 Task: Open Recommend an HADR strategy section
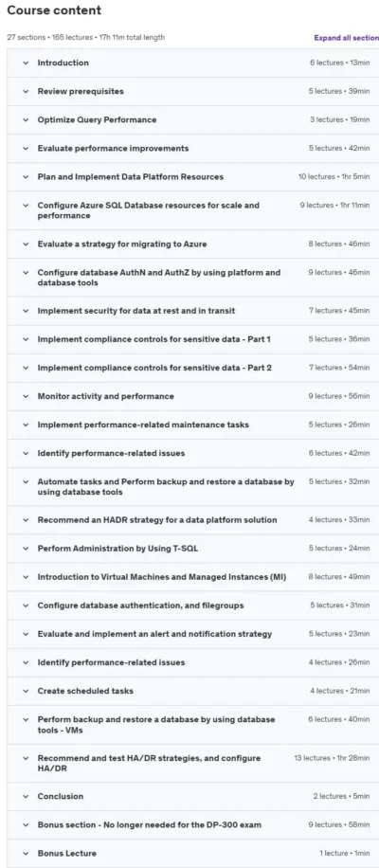(193, 520)
